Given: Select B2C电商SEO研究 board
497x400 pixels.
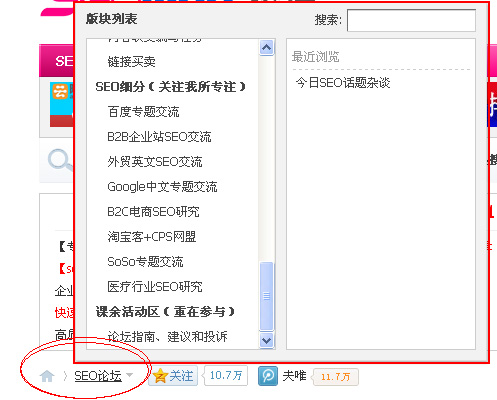Looking at the screenshot, I should click(153, 212).
